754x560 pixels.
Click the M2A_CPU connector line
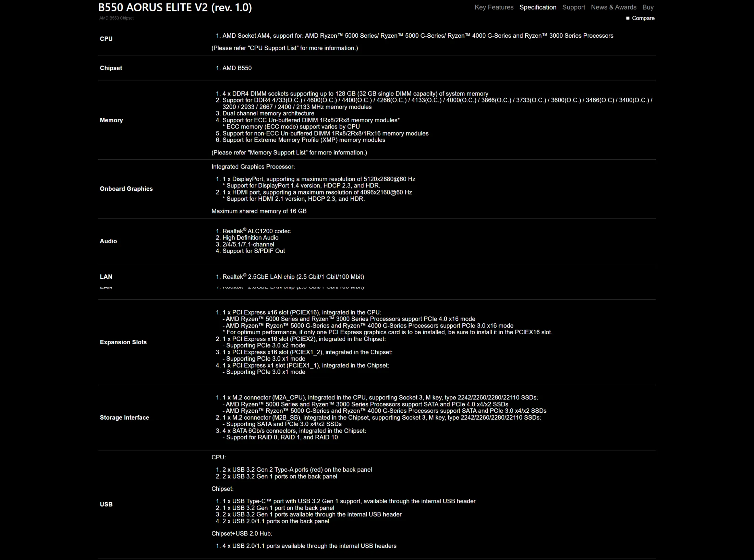[x=380, y=398]
